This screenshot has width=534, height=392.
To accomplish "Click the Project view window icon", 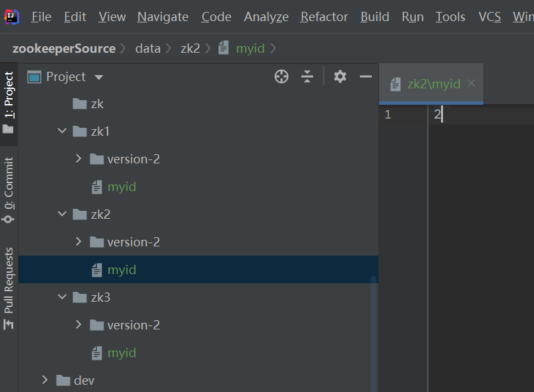I will [x=34, y=77].
